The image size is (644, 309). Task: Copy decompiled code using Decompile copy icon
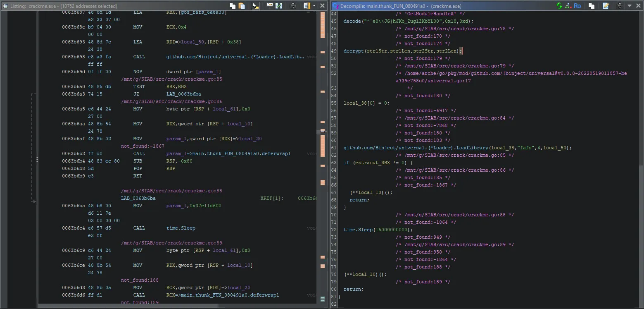coord(592,6)
